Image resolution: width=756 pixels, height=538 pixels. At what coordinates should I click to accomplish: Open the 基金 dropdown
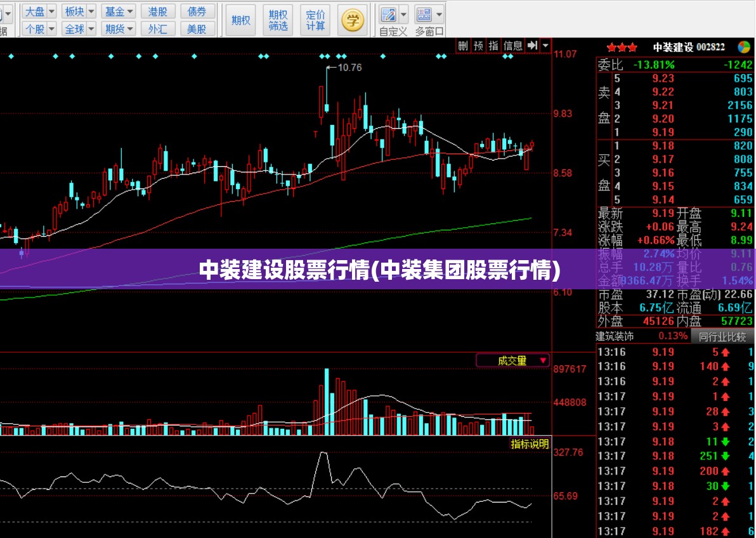(119, 11)
